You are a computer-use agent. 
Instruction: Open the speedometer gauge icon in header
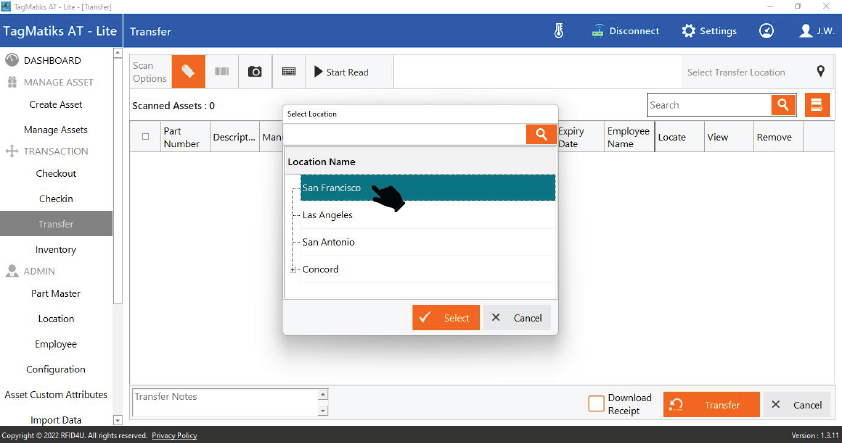[766, 31]
